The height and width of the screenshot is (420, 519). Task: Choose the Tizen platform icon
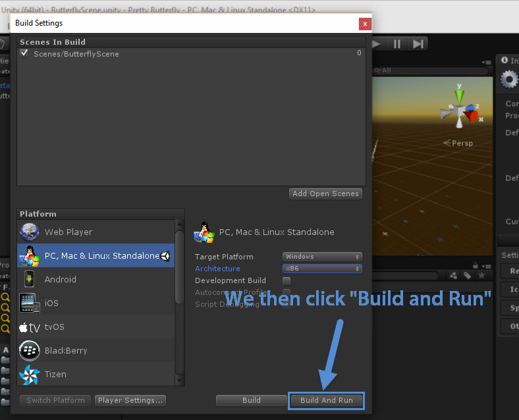(29, 374)
